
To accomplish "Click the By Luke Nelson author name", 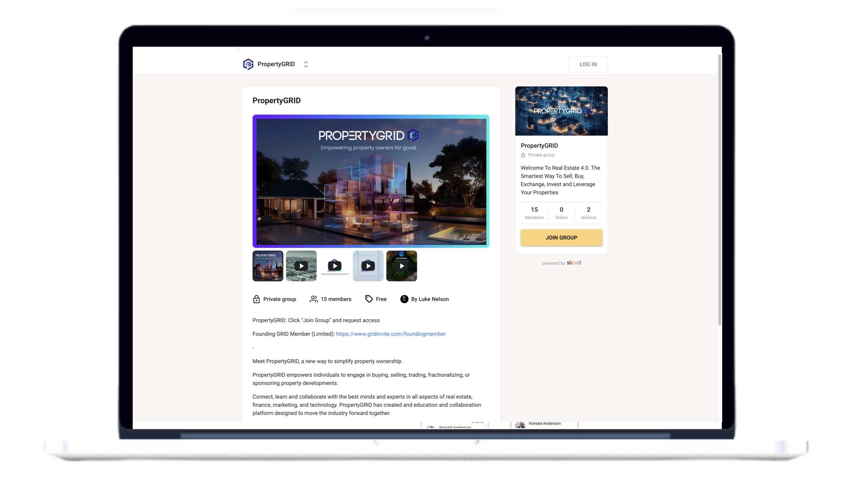I will [x=430, y=299].
